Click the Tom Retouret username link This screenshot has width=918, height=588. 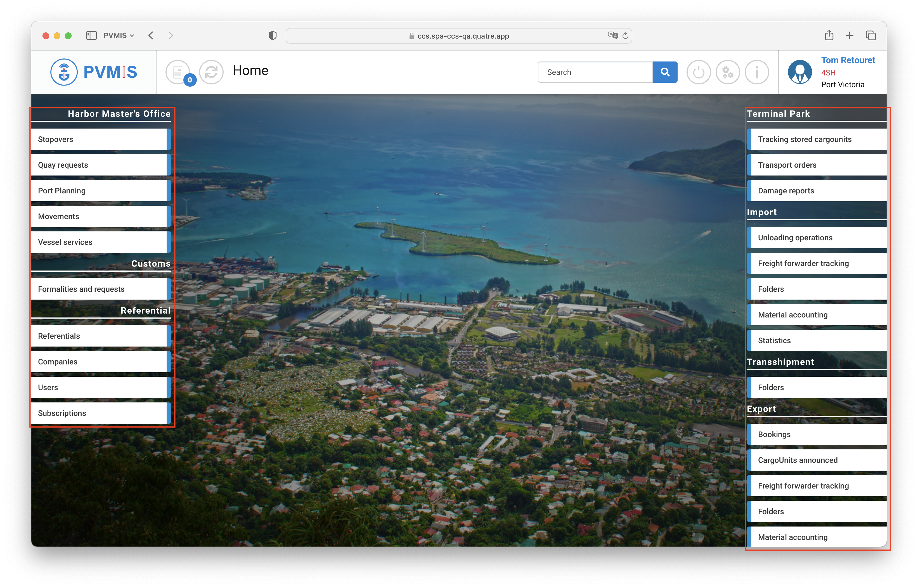[x=848, y=60]
